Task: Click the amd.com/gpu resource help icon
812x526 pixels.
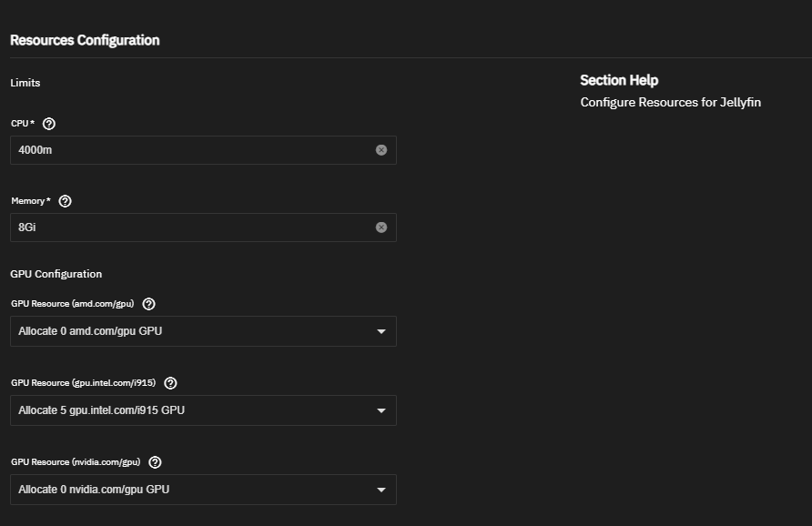Action: [x=149, y=304]
